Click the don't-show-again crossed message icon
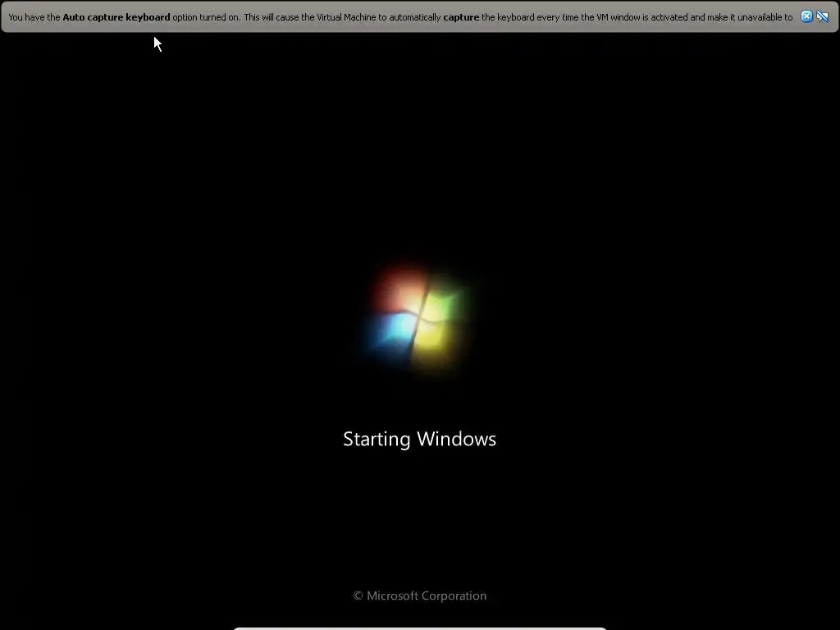The width and height of the screenshot is (840, 630). pos(822,16)
